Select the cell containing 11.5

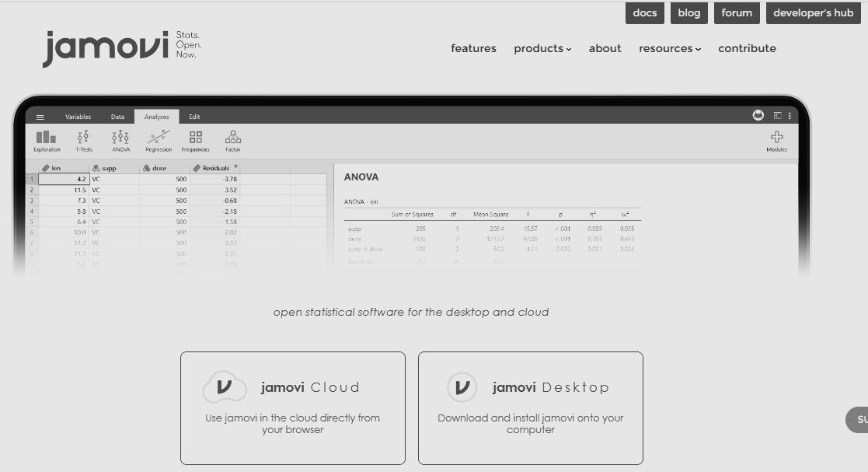tap(63, 190)
